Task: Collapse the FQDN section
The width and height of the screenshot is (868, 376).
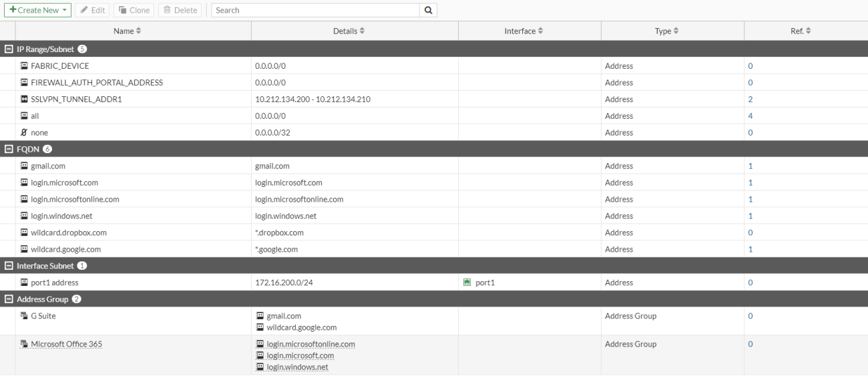Action: click(8, 150)
